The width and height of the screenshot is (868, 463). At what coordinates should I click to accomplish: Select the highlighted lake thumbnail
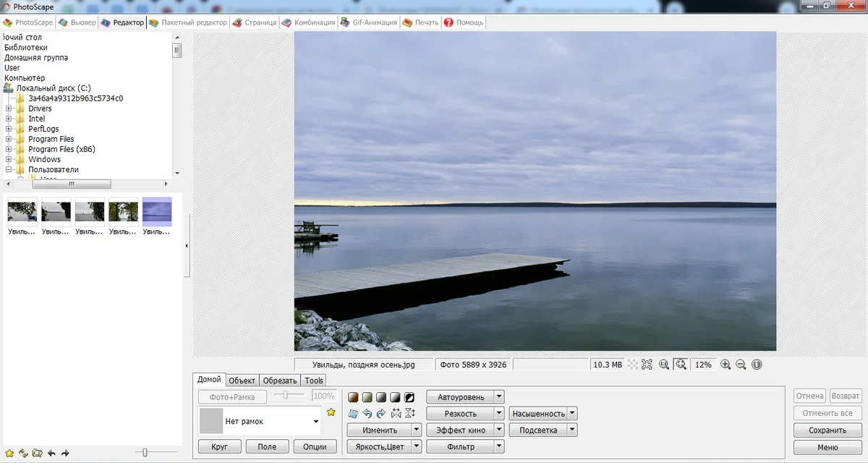click(157, 211)
